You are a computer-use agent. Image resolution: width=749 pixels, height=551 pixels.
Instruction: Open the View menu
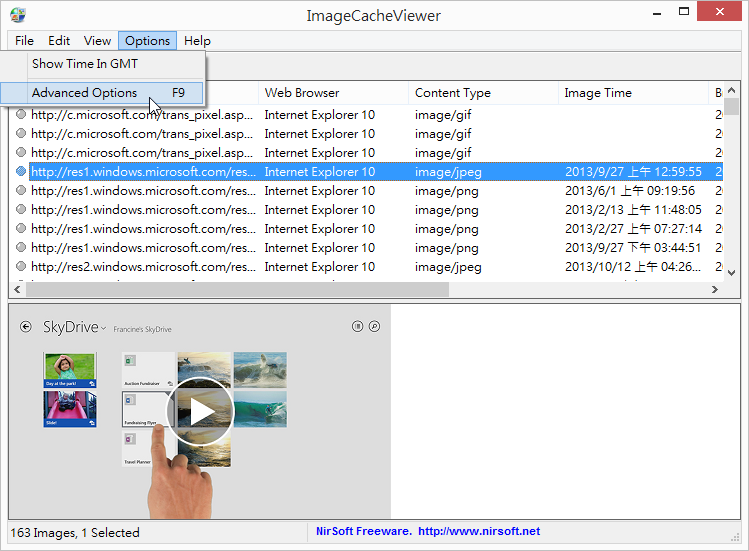97,41
